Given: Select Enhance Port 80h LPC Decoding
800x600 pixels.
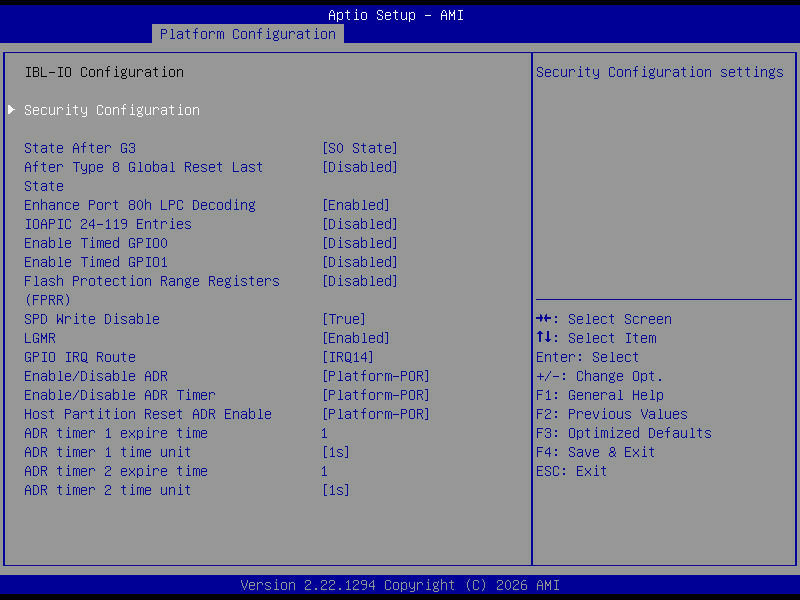Looking at the screenshot, I should coord(140,205).
